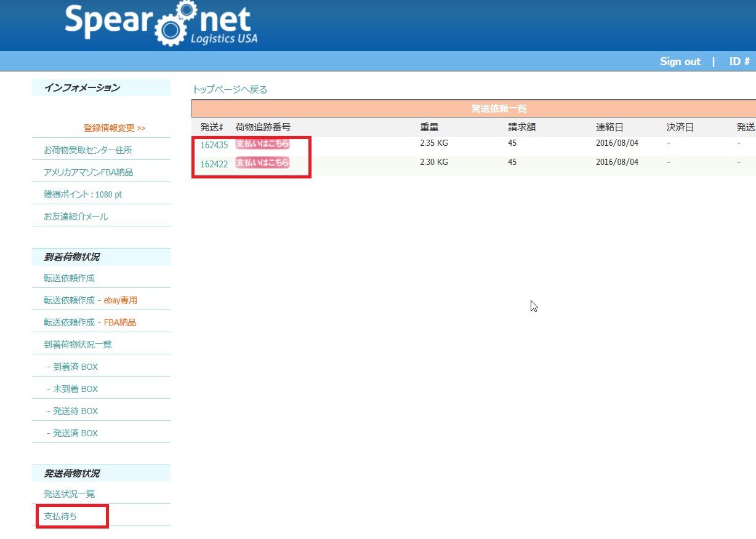This screenshot has height=539, width=756.
Task: Open お友達紹介メール link
Action: pyautogui.click(x=76, y=217)
